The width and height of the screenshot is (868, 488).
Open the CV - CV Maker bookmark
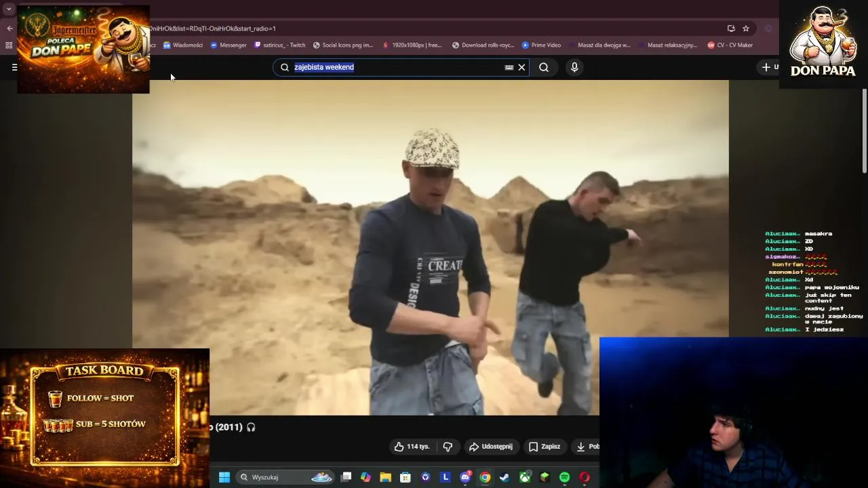pyautogui.click(x=730, y=45)
